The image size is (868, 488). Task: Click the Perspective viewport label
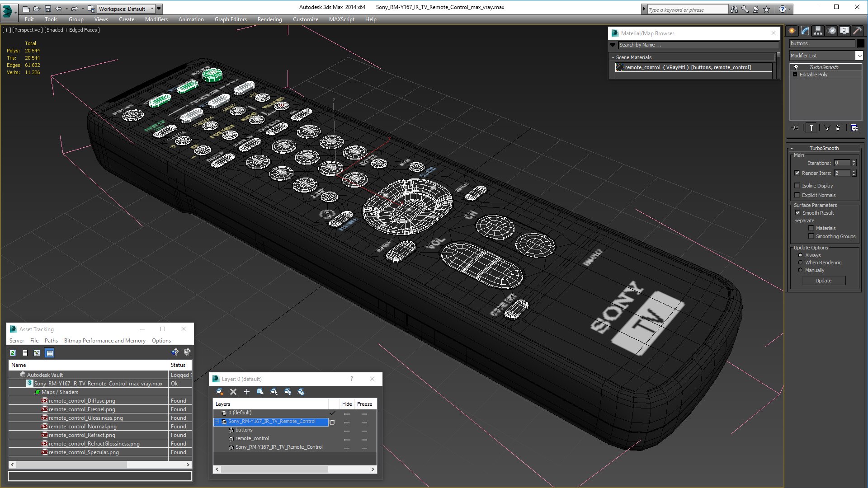click(28, 30)
